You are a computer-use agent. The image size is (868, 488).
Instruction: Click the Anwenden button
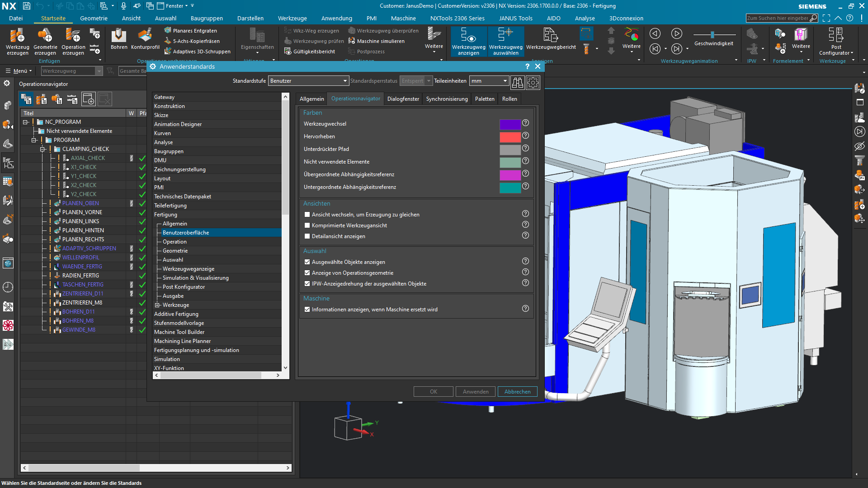click(x=476, y=392)
